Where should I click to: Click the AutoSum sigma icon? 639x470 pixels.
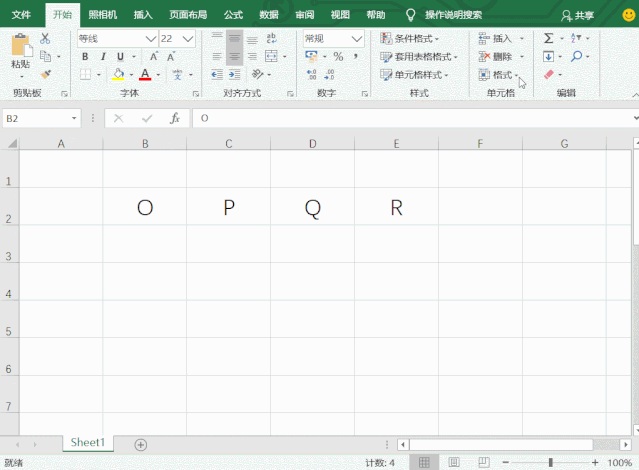[x=548, y=38]
